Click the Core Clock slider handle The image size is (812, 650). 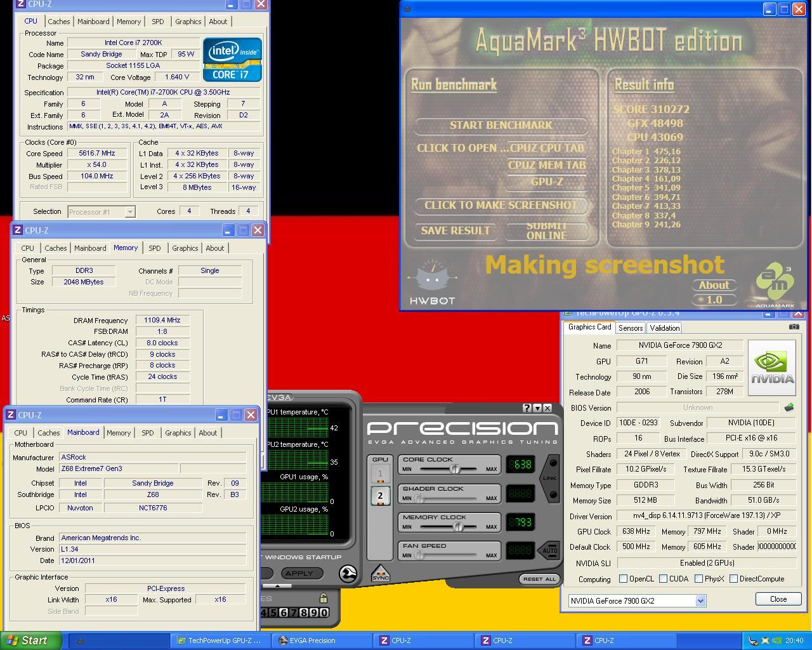[455, 469]
